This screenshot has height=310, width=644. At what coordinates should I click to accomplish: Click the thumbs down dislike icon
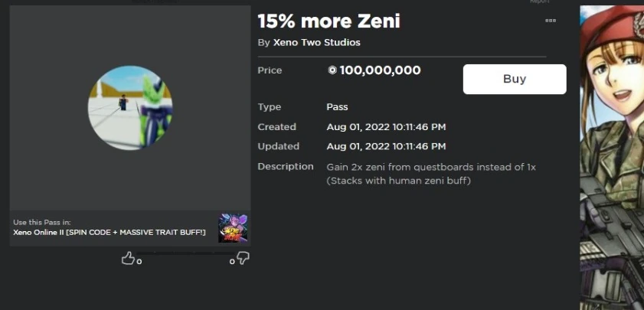pos(243,259)
